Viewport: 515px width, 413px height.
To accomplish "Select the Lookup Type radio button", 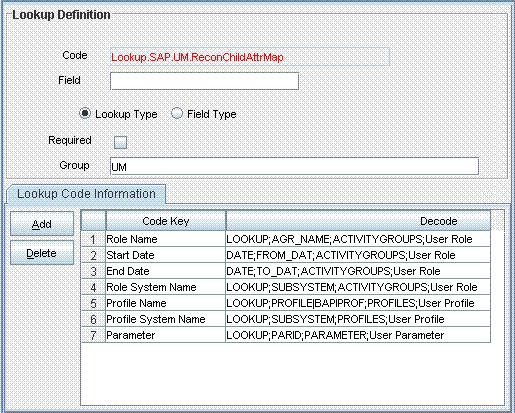I will (x=85, y=113).
